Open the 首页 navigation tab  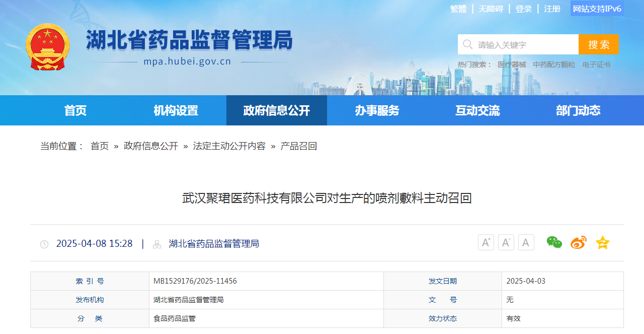pyautogui.click(x=75, y=110)
